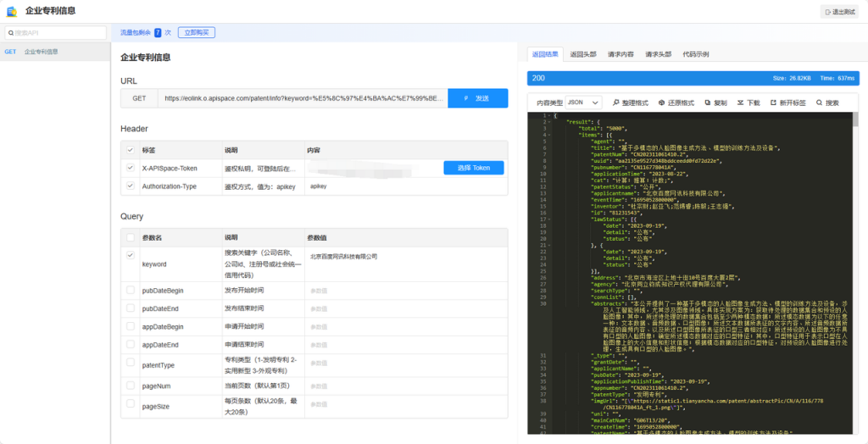Click the 退出测试 exit test button
Screen dimensions: 868x444
pos(839,12)
